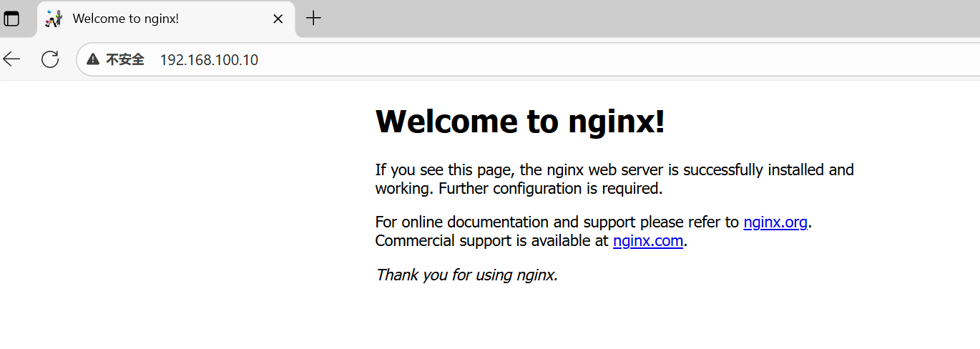The height and width of the screenshot is (349, 980).
Task: Focus the address bar showing 192.168.100.10
Action: pyautogui.click(x=528, y=60)
